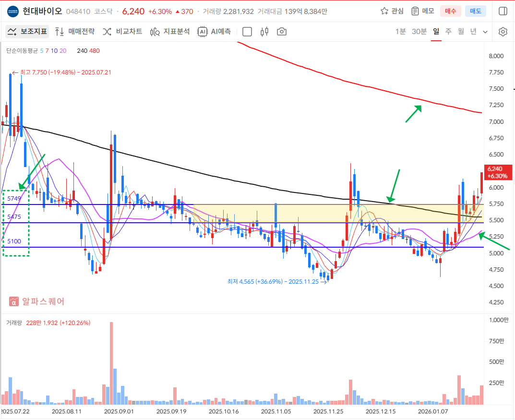Toggle 관심 star to favorite stock

pos(392,11)
